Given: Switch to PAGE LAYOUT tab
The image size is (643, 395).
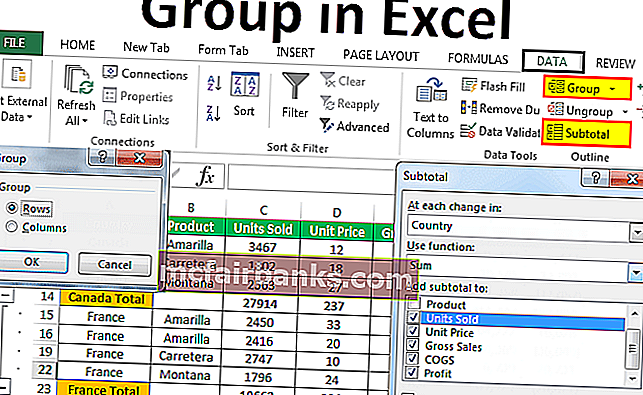Looking at the screenshot, I should coord(381,55).
